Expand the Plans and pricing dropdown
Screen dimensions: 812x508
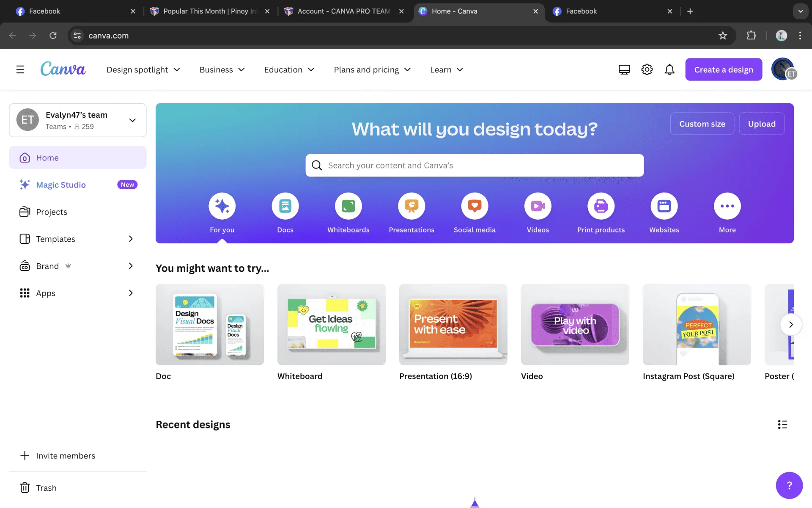(x=372, y=69)
